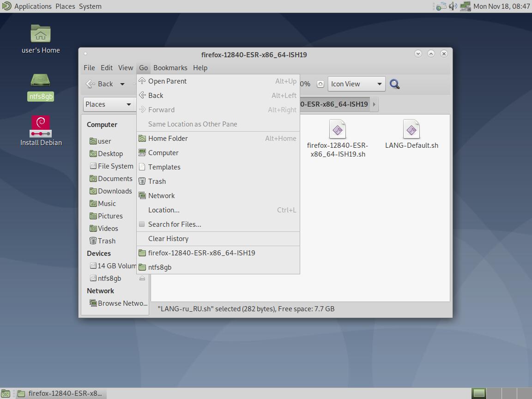This screenshot has height=399, width=532.
Task: Click the window menu dot in titlebar
Action: [85, 54]
